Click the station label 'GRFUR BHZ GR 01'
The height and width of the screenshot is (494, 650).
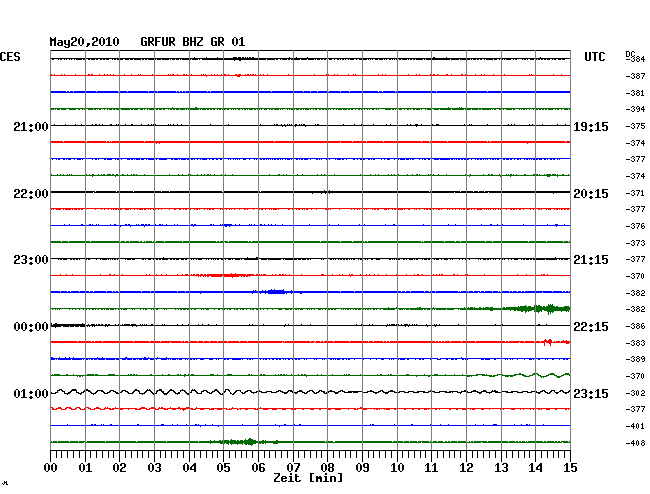pos(193,42)
